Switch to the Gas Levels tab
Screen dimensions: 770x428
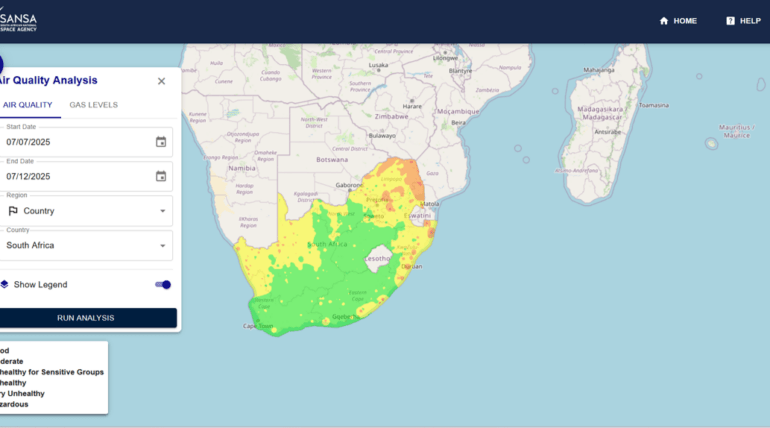click(93, 105)
